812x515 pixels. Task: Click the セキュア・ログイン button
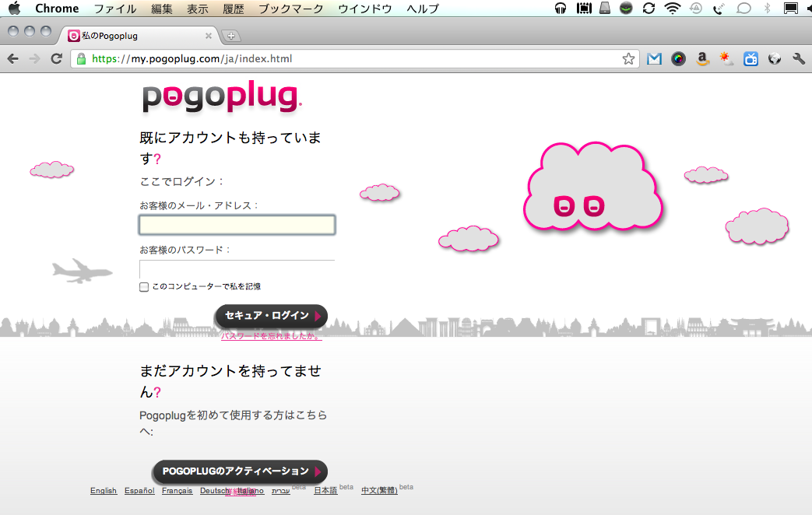[272, 316]
